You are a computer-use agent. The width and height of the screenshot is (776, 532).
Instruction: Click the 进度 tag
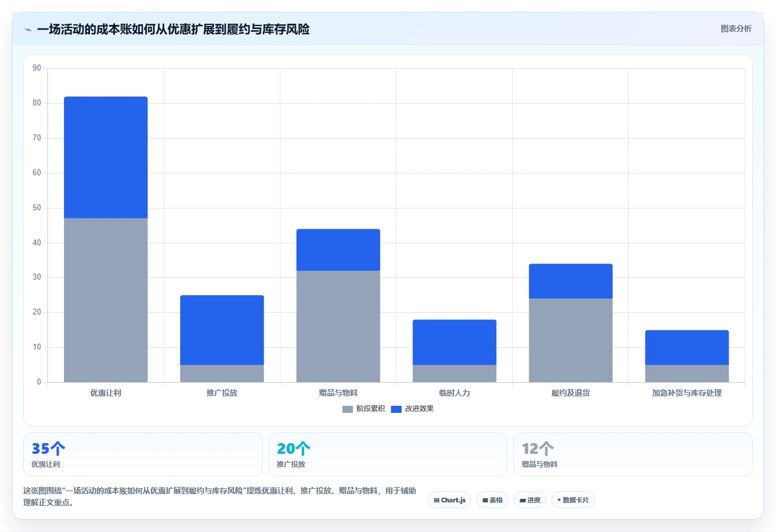530,500
